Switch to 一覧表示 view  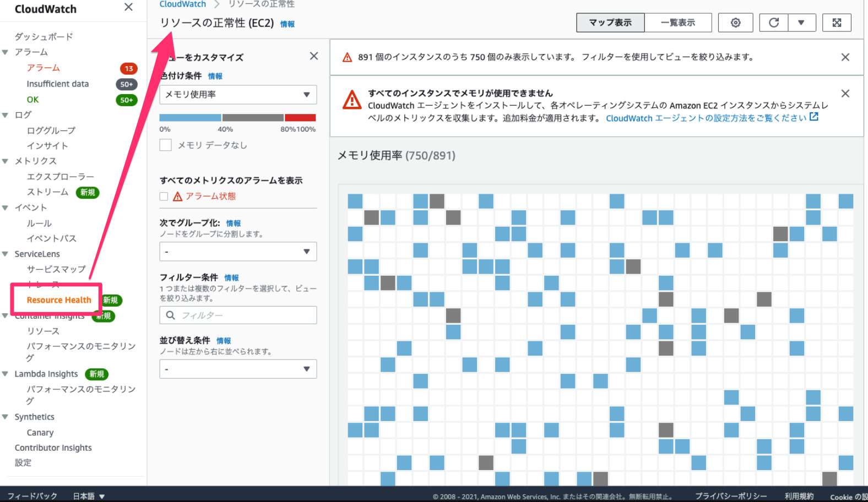pos(678,23)
